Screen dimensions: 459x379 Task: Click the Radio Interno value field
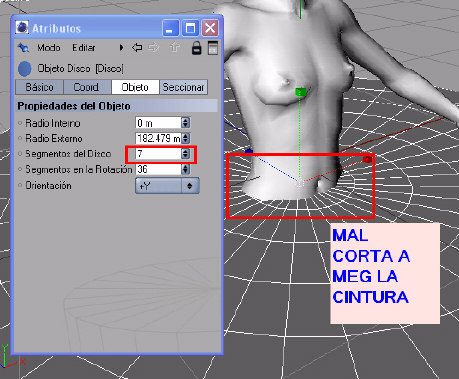coord(158,123)
